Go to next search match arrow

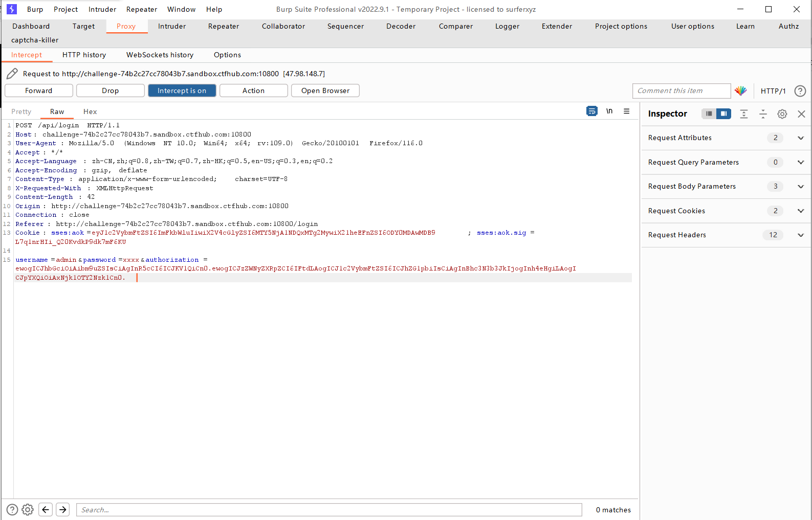63,509
